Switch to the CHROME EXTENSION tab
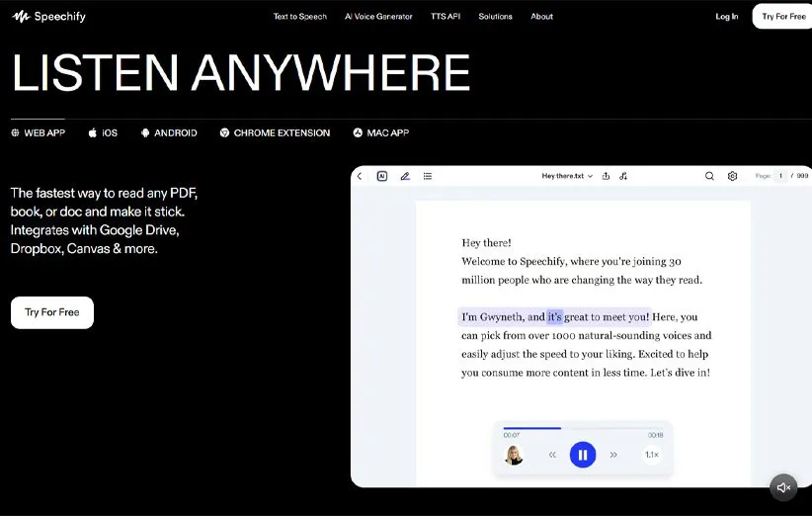 [x=275, y=132]
